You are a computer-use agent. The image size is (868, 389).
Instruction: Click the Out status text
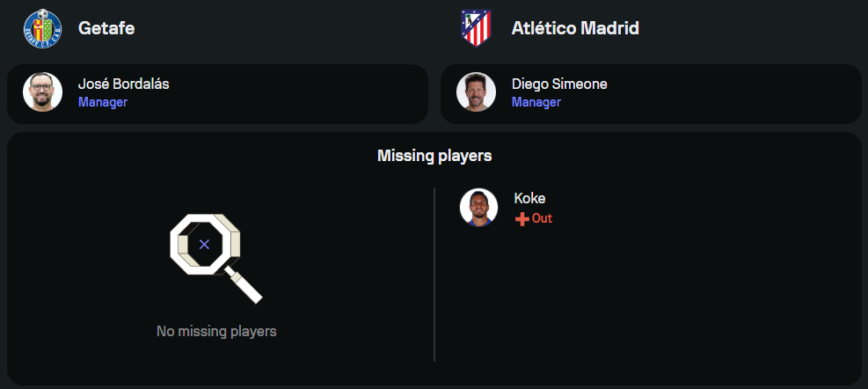pyautogui.click(x=542, y=218)
